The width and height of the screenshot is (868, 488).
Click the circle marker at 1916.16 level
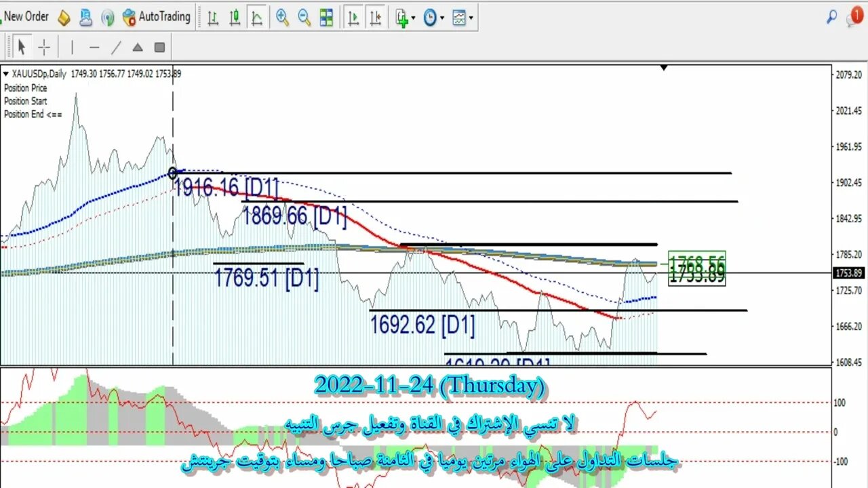click(173, 174)
